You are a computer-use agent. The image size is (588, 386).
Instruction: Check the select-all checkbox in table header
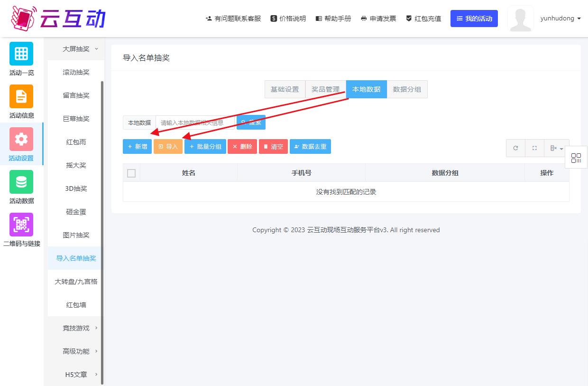point(131,173)
